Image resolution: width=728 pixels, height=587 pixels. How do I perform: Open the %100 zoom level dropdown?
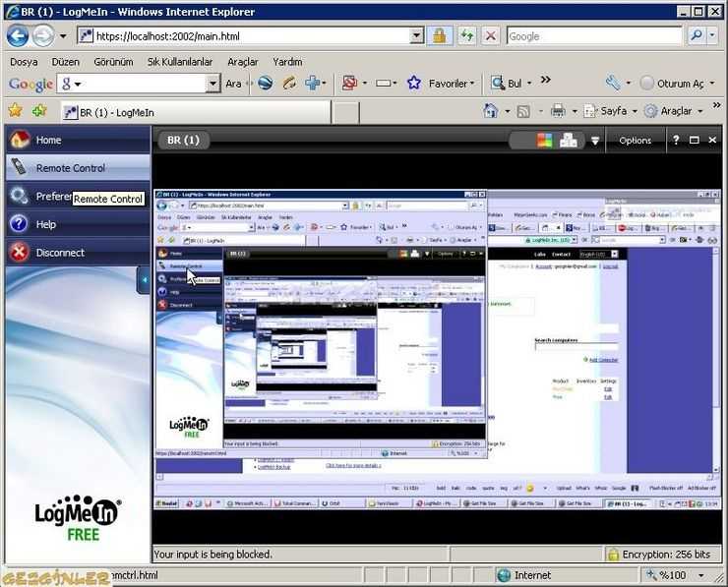(701, 575)
